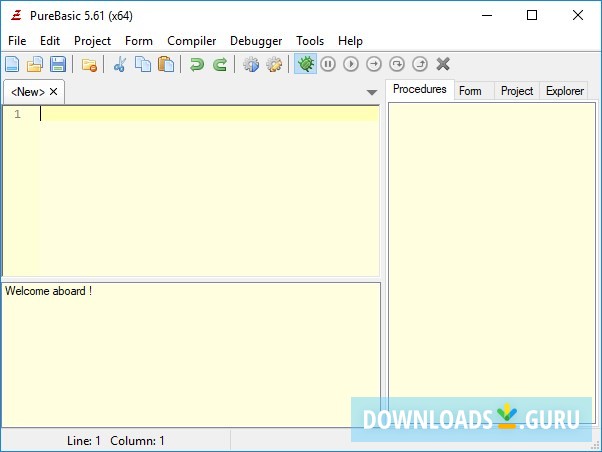Click the 'Welcome aboard !' log message
Screen dimensions: 602x452
[x=48, y=291]
